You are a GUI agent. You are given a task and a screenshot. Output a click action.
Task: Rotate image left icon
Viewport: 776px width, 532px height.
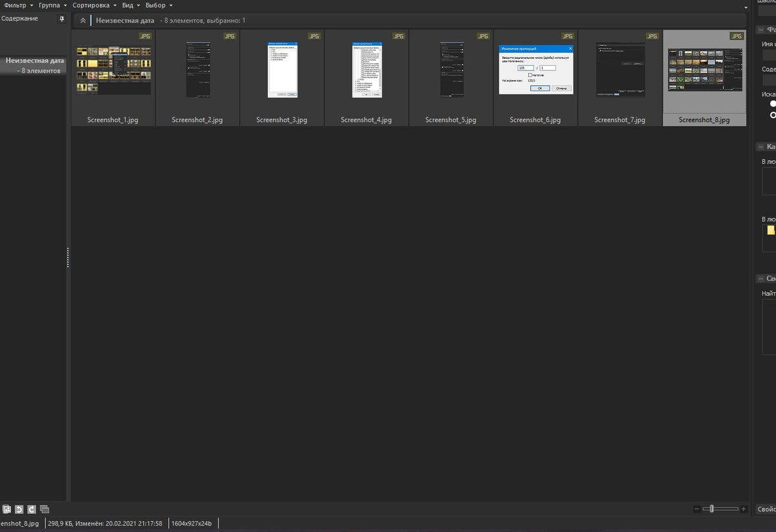point(19,509)
